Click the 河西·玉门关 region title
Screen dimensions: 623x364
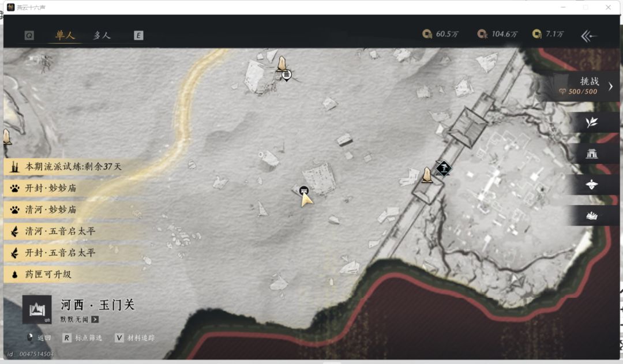point(97,305)
